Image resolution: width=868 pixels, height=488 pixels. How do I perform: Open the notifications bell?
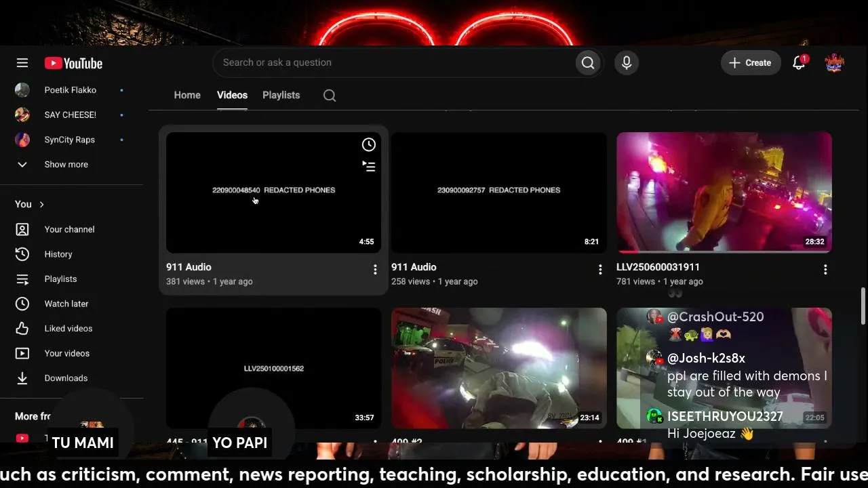tap(799, 63)
